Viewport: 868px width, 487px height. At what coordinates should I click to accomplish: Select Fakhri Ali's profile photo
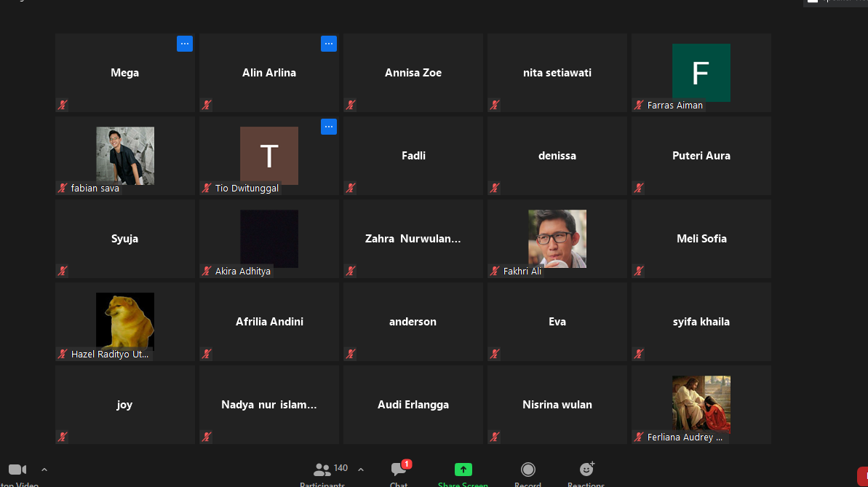click(557, 239)
